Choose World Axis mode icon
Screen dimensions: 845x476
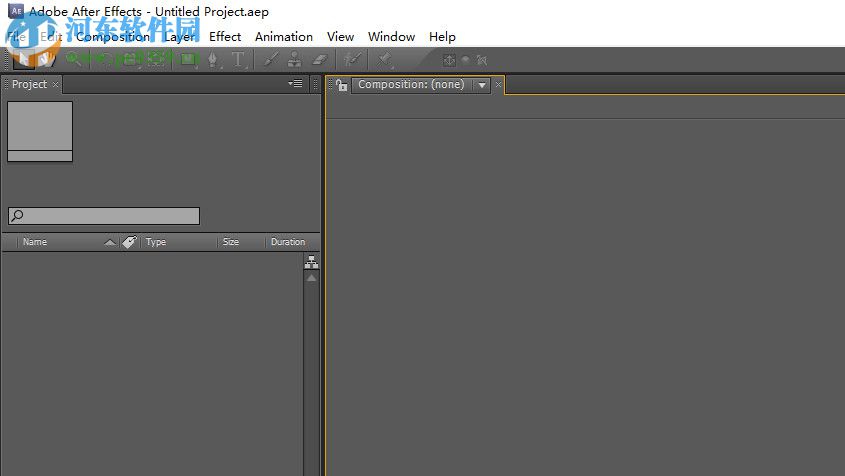tap(466, 60)
